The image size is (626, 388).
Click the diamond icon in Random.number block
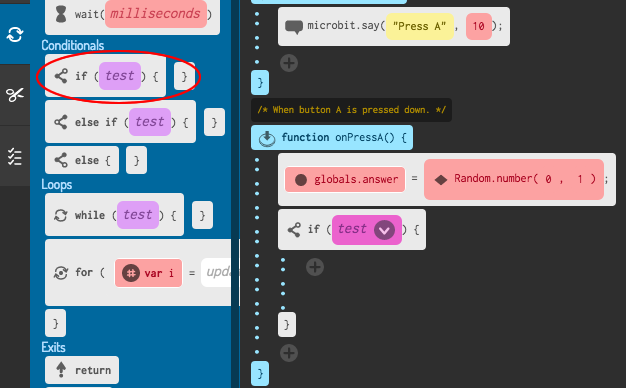click(x=441, y=180)
